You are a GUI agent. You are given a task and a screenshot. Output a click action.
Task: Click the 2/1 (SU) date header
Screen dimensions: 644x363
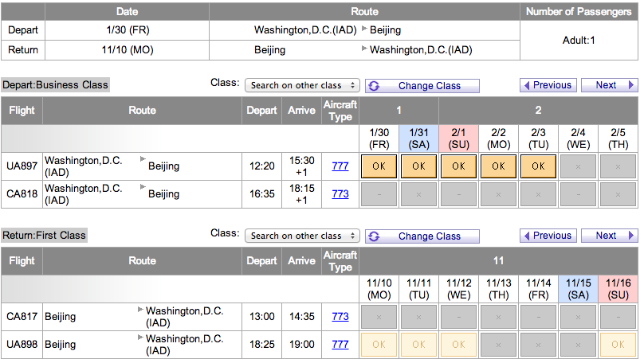pos(459,139)
